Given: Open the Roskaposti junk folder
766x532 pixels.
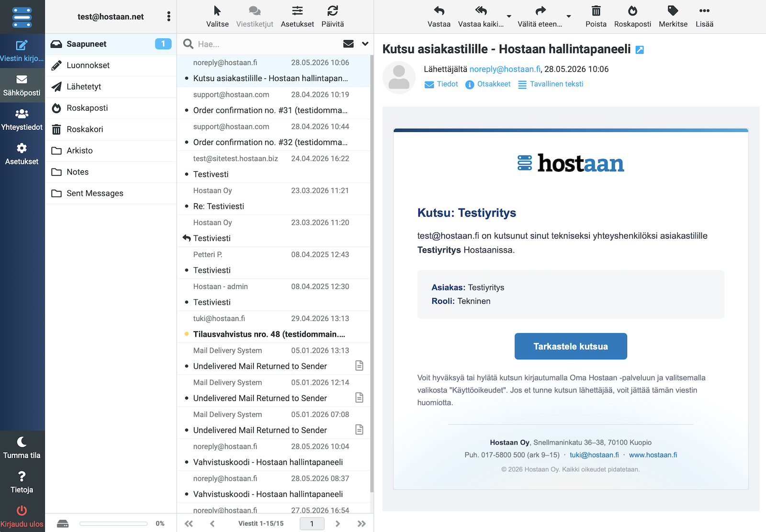Looking at the screenshot, I should pyautogui.click(x=111, y=108).
